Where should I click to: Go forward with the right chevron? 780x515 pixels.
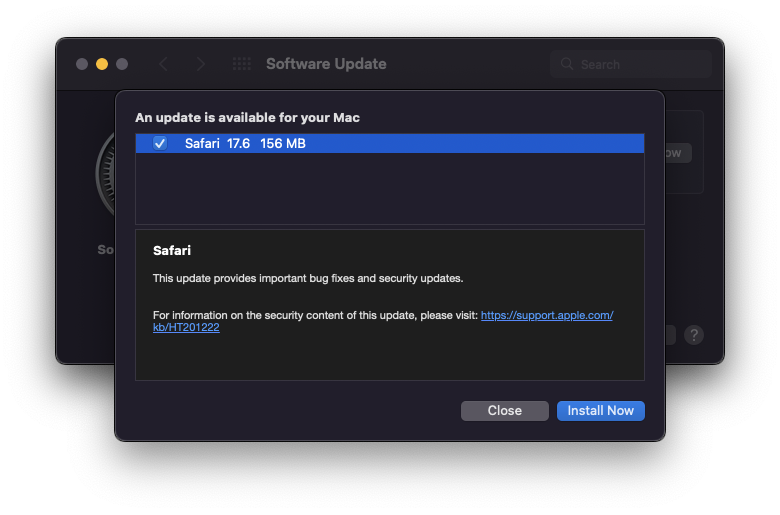coord(200,64)
